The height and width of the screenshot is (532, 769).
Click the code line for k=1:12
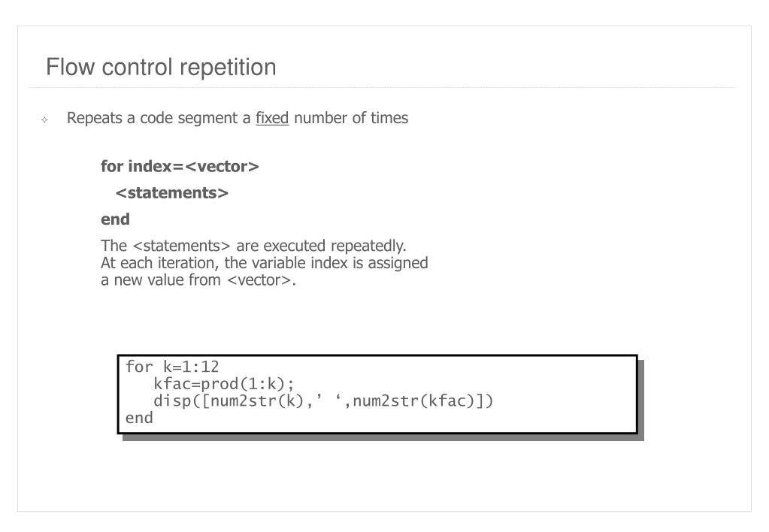[x=172, y=367]
